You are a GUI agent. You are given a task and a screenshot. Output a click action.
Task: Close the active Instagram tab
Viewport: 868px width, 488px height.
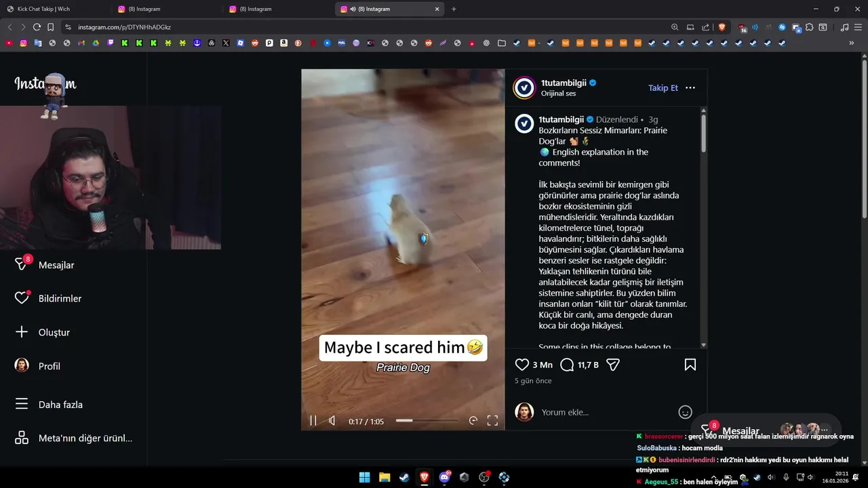437,9
